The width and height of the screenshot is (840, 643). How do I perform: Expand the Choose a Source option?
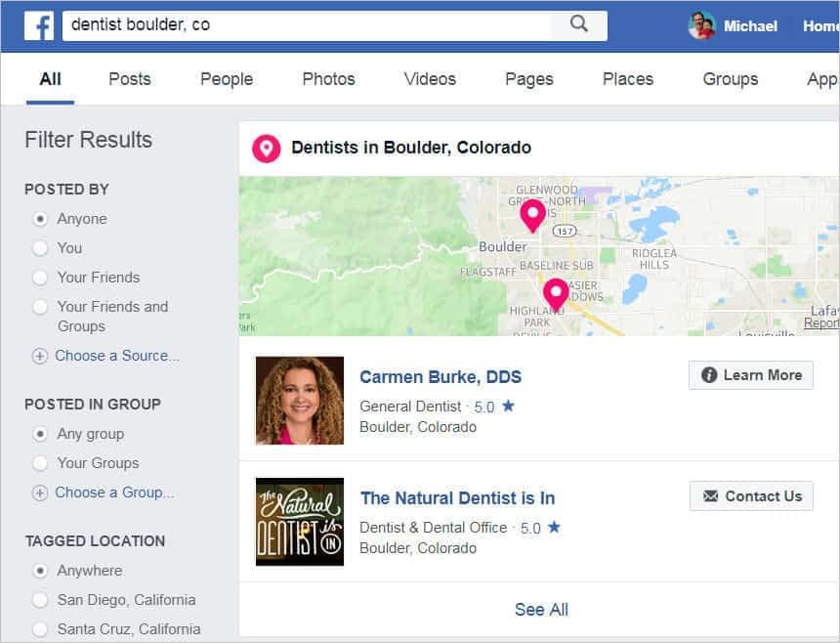(x=117, y=356)
